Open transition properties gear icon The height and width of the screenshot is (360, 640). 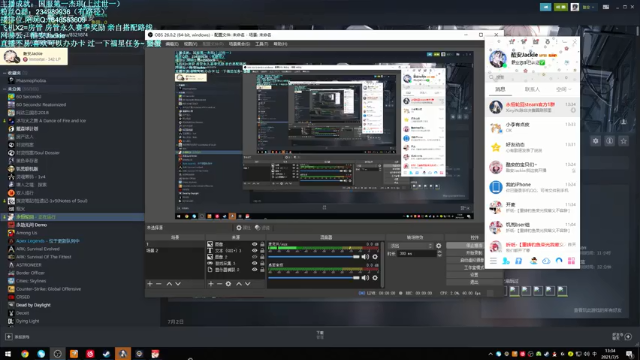438,246
